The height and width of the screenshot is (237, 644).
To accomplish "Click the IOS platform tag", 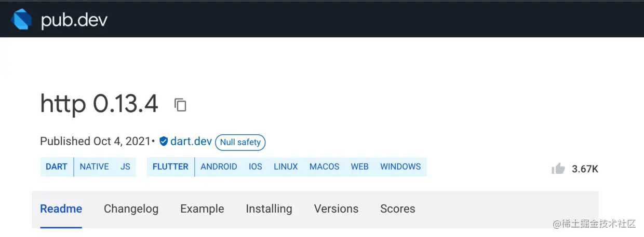I will pyautogui.click(x=256, y=166).
